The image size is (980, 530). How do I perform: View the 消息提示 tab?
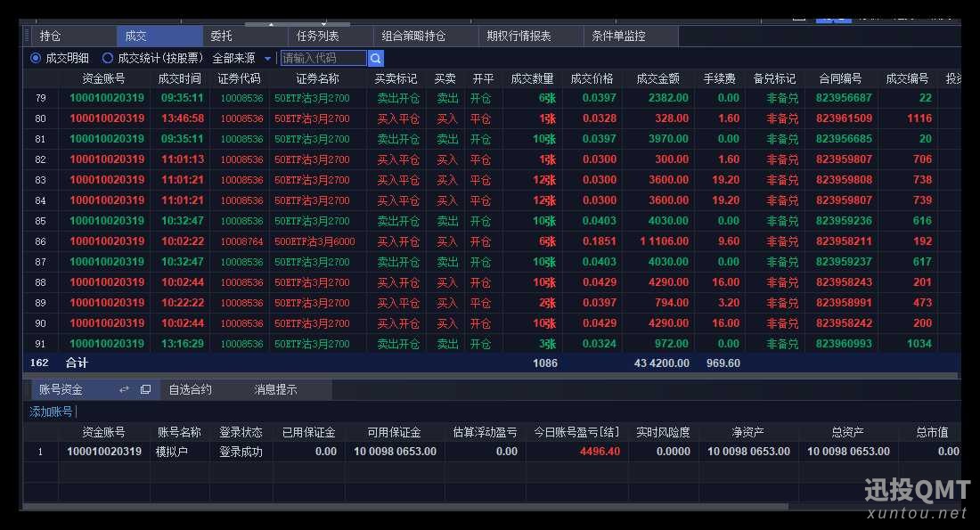[275, 389]
